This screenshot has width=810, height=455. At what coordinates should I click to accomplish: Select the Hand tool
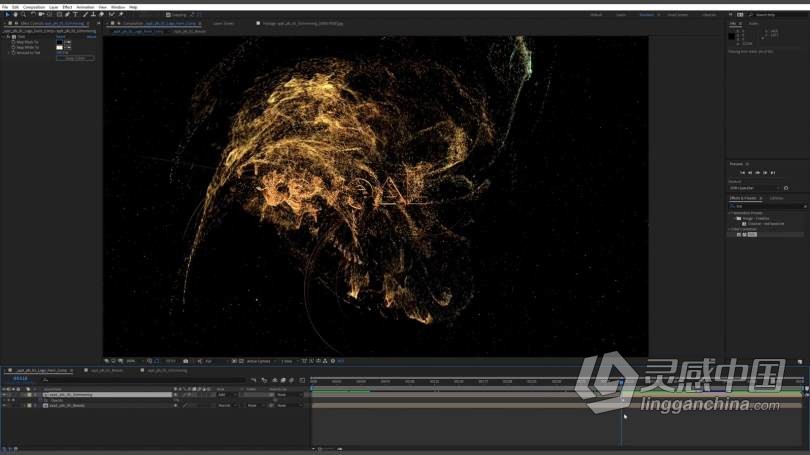[x=15, y=15]
